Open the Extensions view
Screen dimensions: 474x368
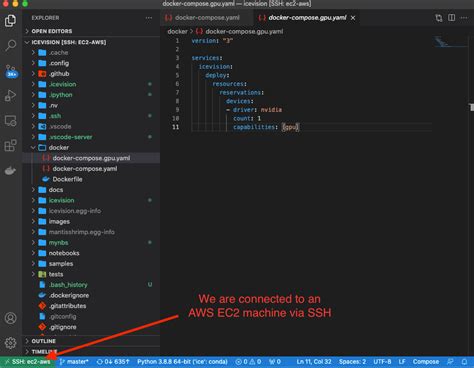pyautogui.click(x=10, y=146)
